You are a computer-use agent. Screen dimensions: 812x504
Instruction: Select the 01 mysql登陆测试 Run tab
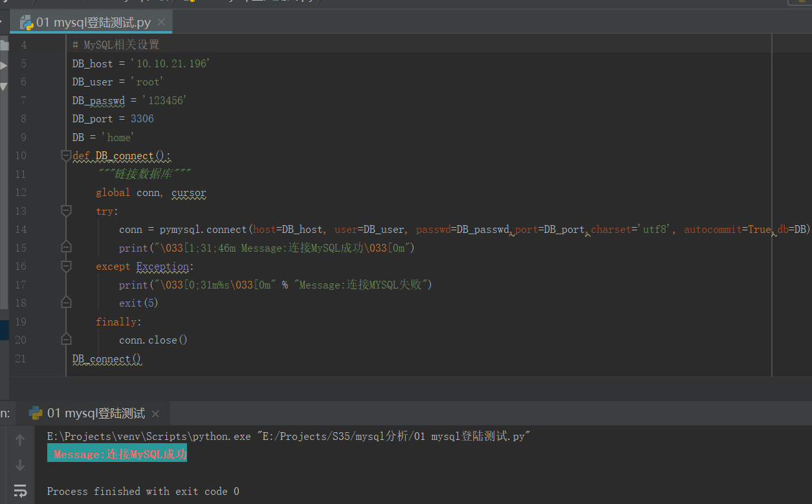pos(96,413)
